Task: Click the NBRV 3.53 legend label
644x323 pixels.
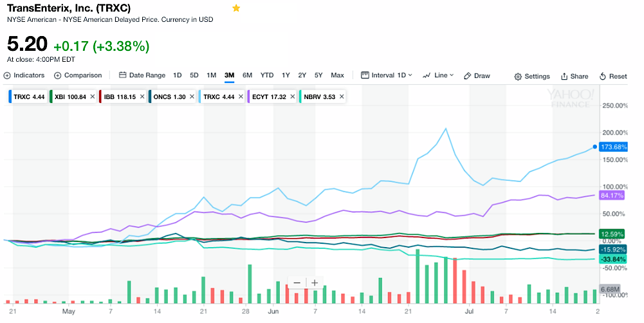Action: click(x=320, y=97)
